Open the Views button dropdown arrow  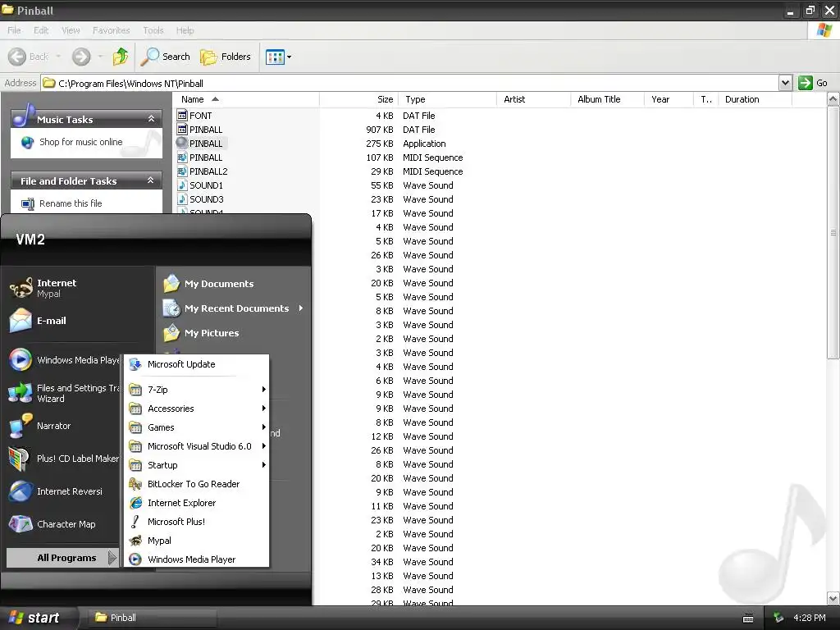click(290, 57)
